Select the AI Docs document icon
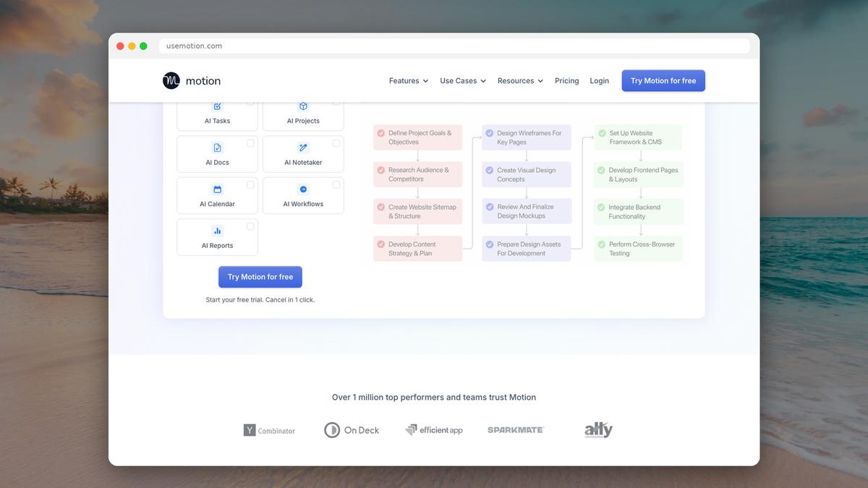The width and height of the screenshot is (868, 488). (x=217, y=147)
